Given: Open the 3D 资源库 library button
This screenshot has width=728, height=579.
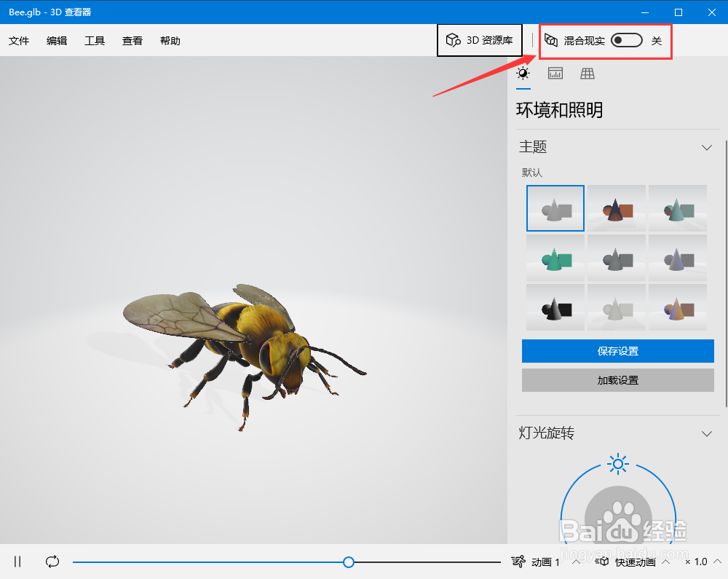Looking at the screenshot, I should [480, 40].
